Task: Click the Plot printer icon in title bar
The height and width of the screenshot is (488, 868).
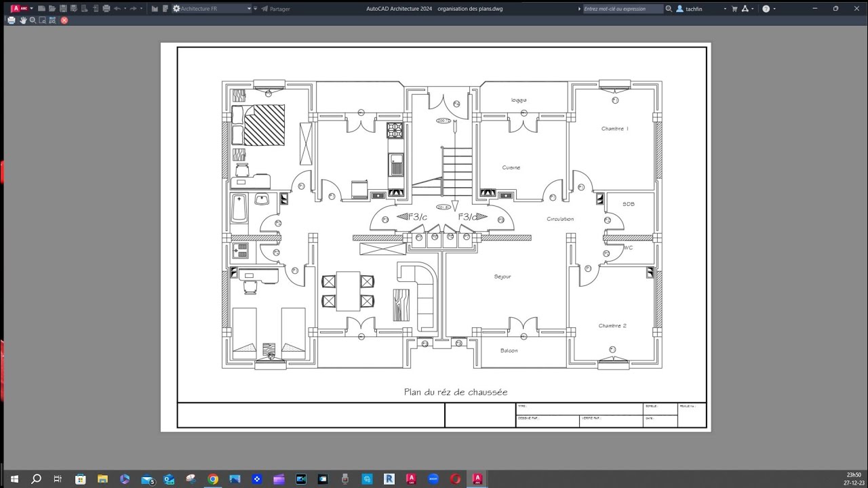Action: pos(106,8)
